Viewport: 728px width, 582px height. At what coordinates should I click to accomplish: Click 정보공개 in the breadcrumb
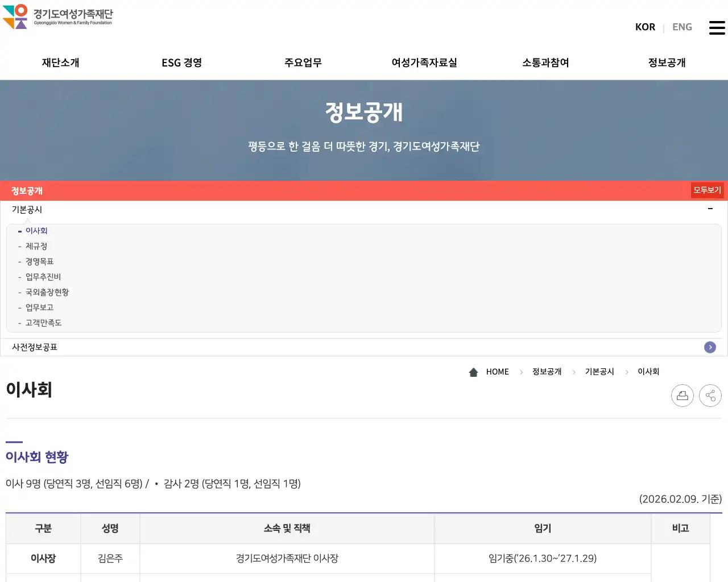coord(547,372)
